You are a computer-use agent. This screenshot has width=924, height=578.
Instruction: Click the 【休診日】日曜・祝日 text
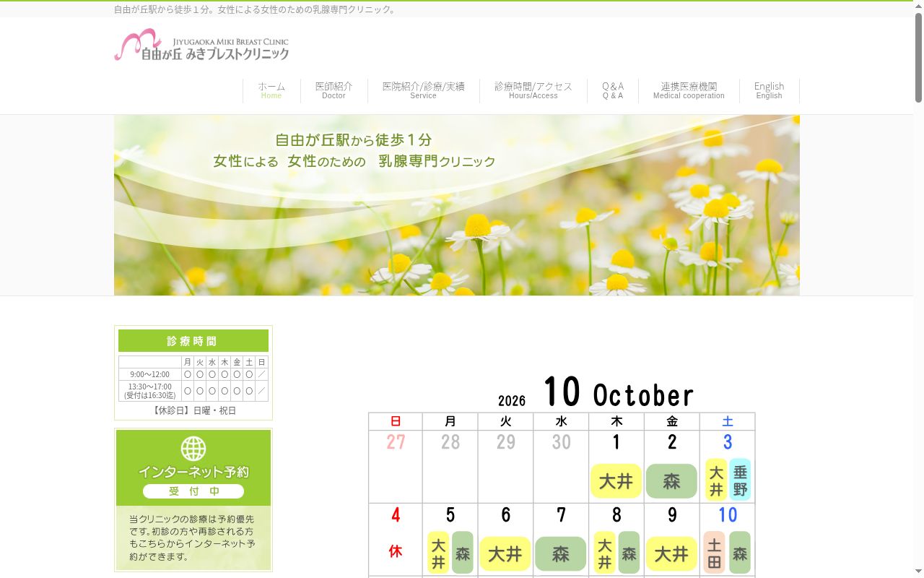click(193, 410)
